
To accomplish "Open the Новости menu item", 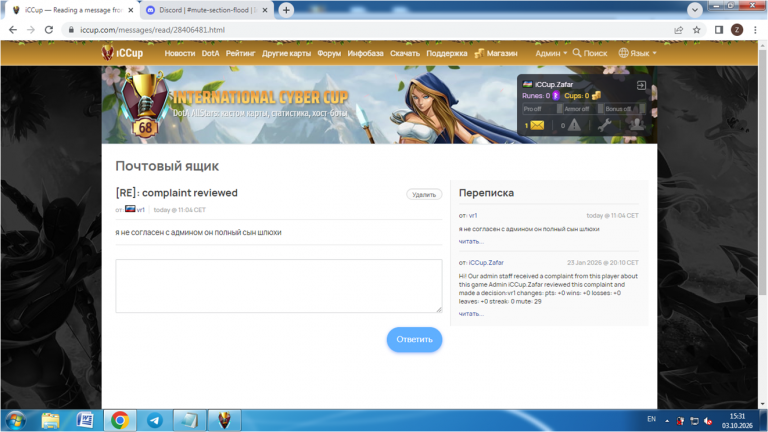I will [180, 53].
